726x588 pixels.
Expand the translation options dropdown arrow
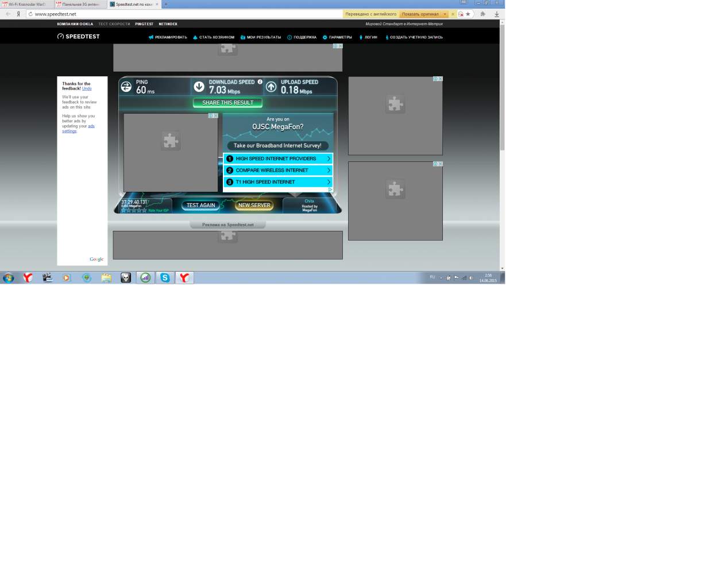tap(445, 14)
